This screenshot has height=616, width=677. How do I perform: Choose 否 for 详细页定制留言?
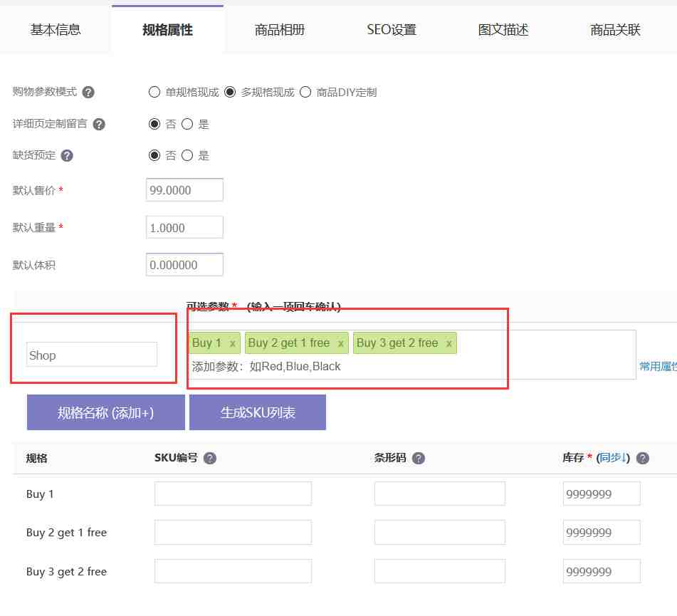154,125
